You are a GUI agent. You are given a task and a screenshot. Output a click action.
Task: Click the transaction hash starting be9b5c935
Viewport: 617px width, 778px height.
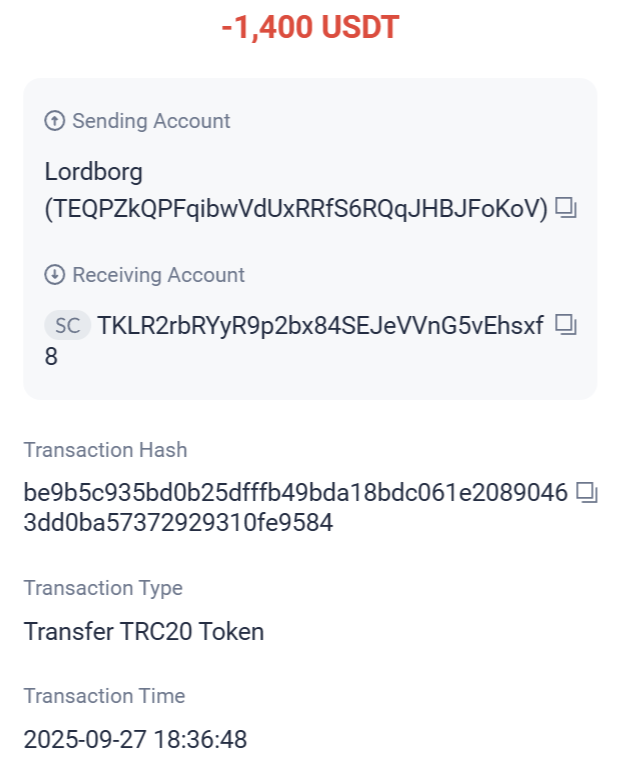296,492
